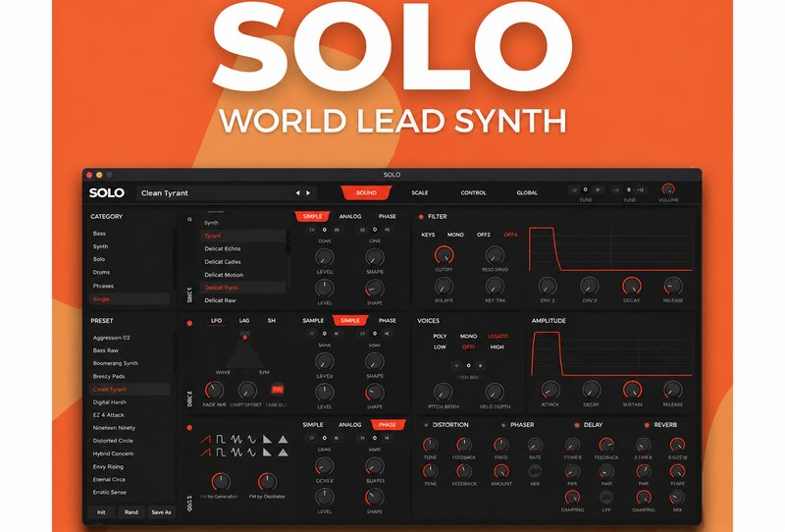Image resolution: width=785 pixels, height=532 pixels.
Task: Select the triangle waveform icon in the bottom row
Action: [283, 452]
